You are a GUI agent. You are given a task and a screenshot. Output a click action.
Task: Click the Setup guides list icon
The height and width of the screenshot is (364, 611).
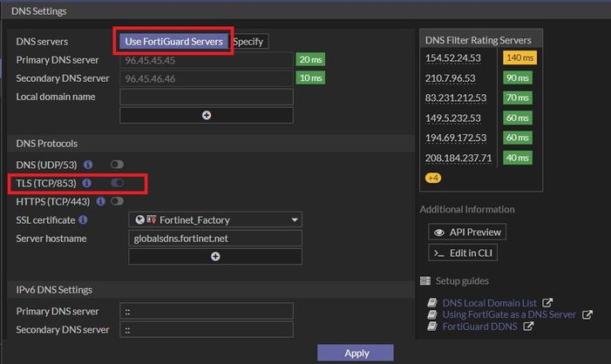[x=425, y=280]
